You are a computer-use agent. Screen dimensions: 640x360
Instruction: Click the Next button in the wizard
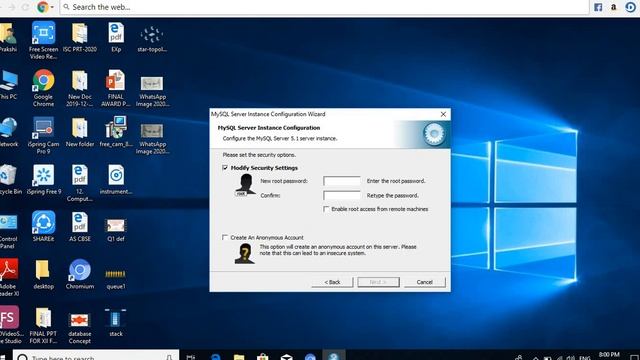(378, 282)
